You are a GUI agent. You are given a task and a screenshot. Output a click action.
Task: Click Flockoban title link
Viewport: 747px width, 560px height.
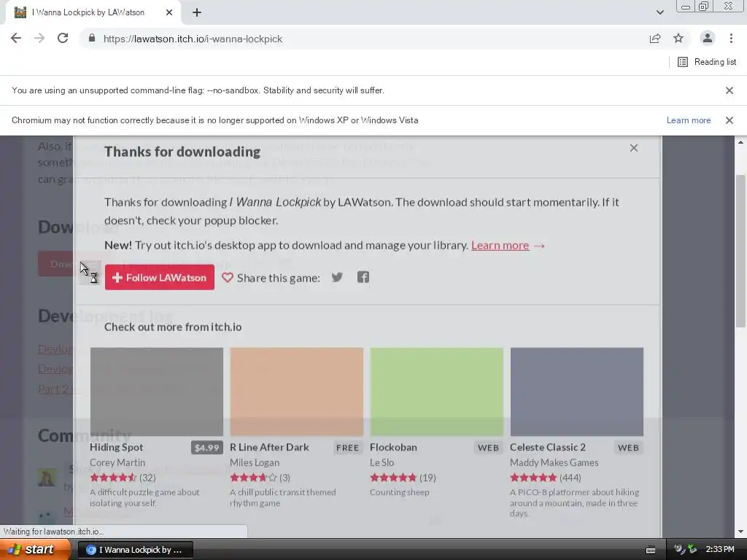tap(393, 447)
